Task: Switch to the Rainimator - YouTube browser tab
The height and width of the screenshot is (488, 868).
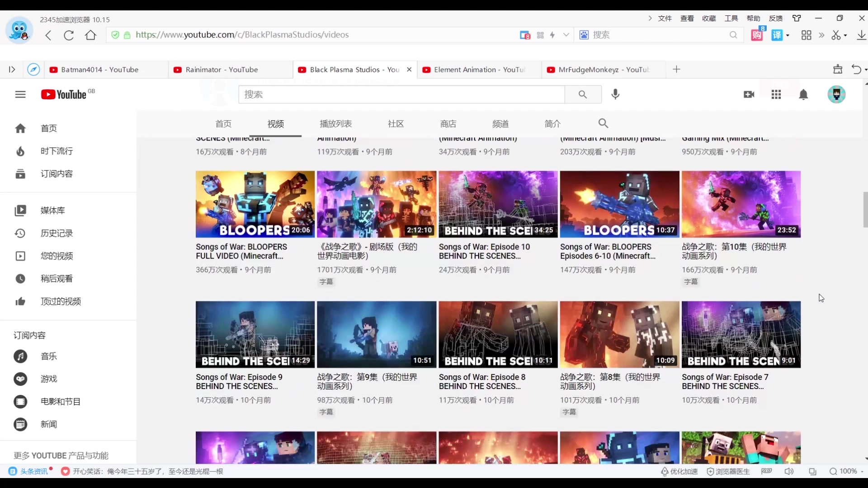Action: [x=222, y=70]
